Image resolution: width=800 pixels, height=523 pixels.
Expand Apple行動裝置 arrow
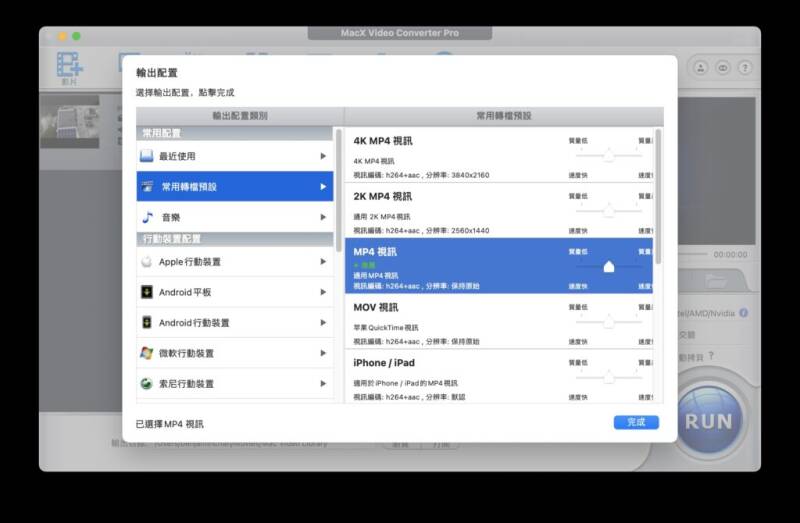click(323, 262)
